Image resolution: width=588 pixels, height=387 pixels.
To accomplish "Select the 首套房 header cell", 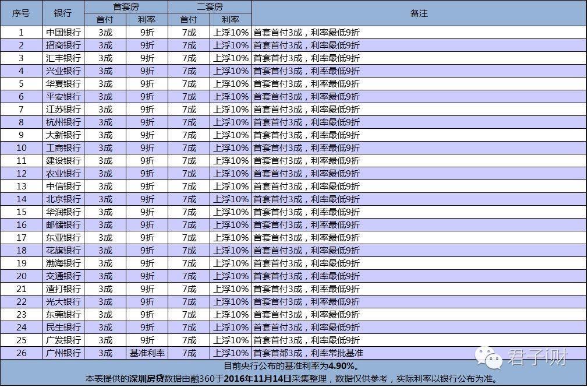I will [126, 7].
